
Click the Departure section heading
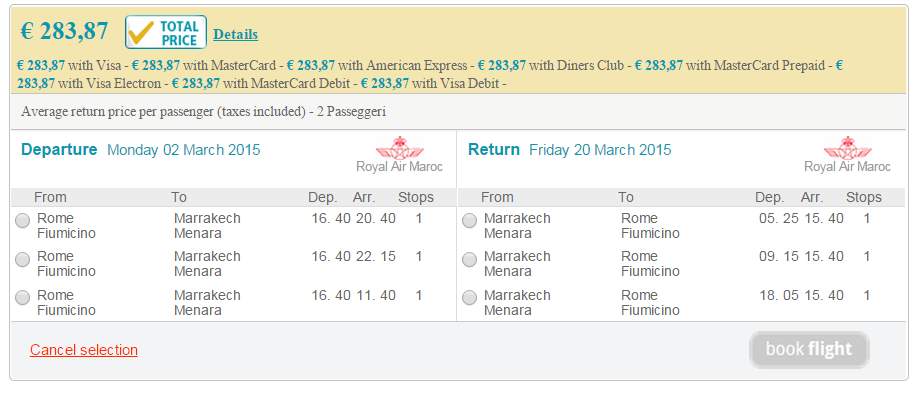pyautogui.click(x=59, y=149)
